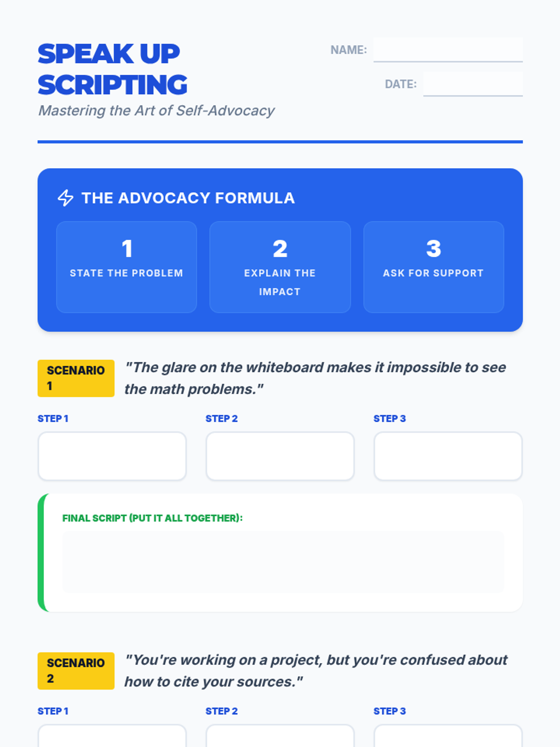Click Scenario 1 Step 3 text box
This screenshot has height=747, width=560.
(448, 456)
